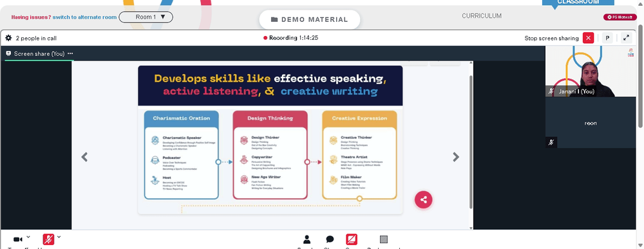
Task: Open Screen share (You) three-dot menu
Action: [x=70, y=54]
